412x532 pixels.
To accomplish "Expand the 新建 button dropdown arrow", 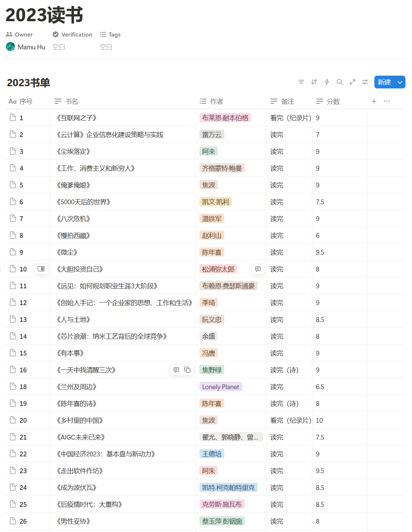I will coord(400,82).
